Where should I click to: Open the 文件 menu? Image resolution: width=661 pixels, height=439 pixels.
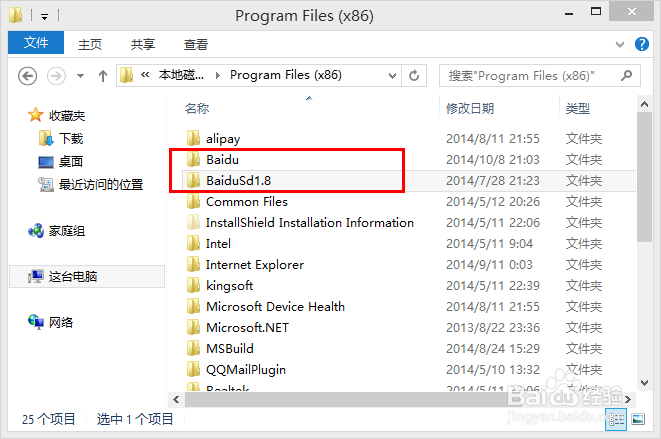pyautogui.click(x=36, y=43)
